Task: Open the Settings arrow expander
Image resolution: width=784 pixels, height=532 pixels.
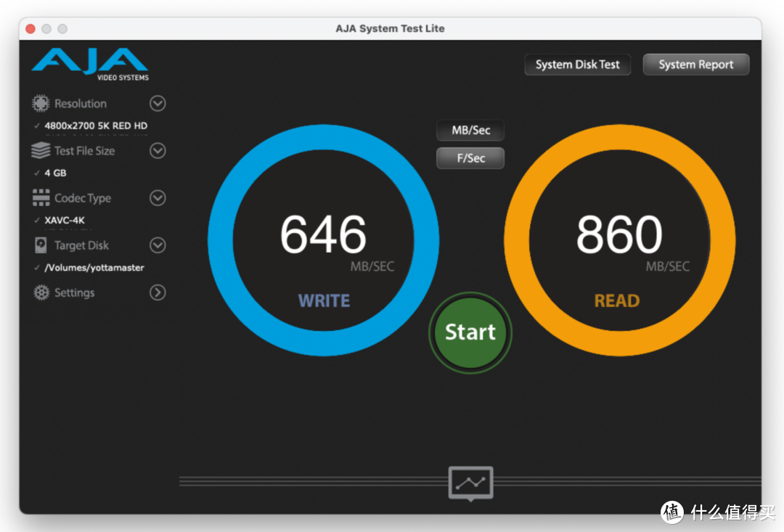Action: 158,292
